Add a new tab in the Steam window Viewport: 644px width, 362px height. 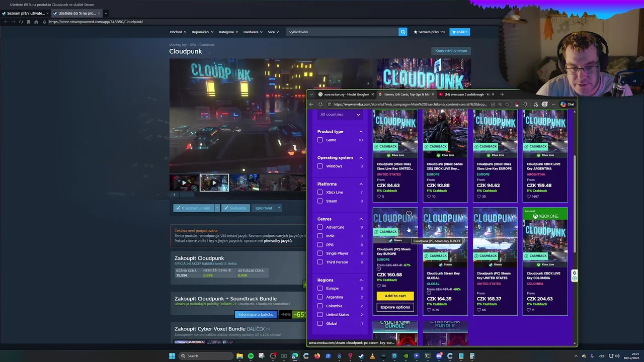[106, 13]
